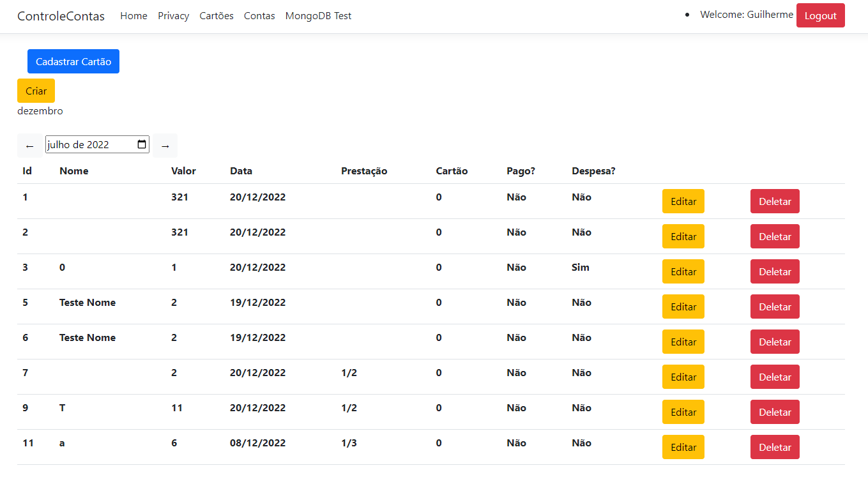Edit the row with Id 11

point(683,447)
